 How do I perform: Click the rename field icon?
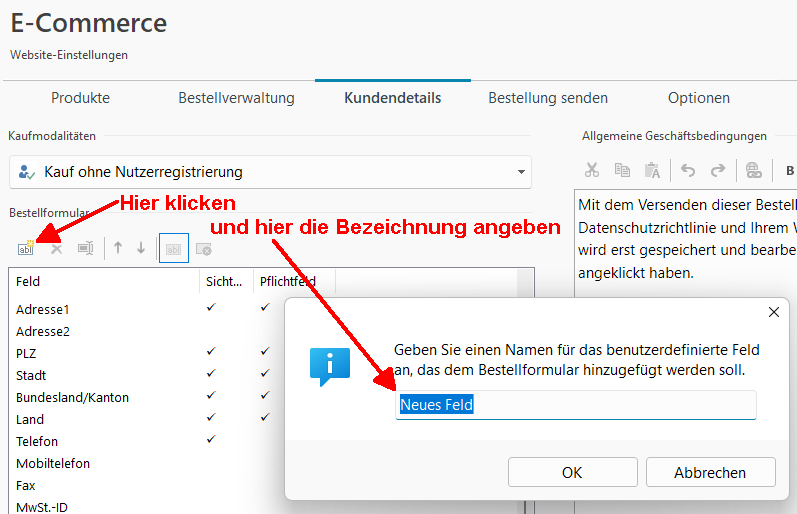pyautogui.click(x=85, y=248)
